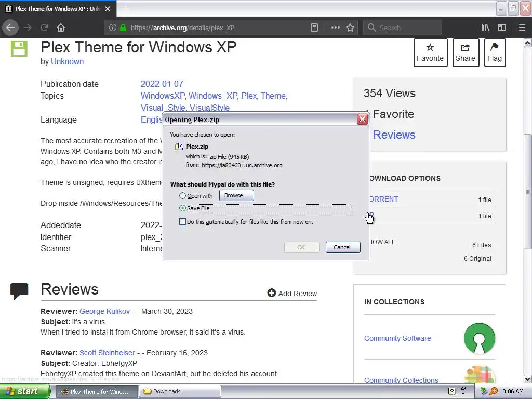Click the Flag button
Screen dimensions: 532x399
495,52
